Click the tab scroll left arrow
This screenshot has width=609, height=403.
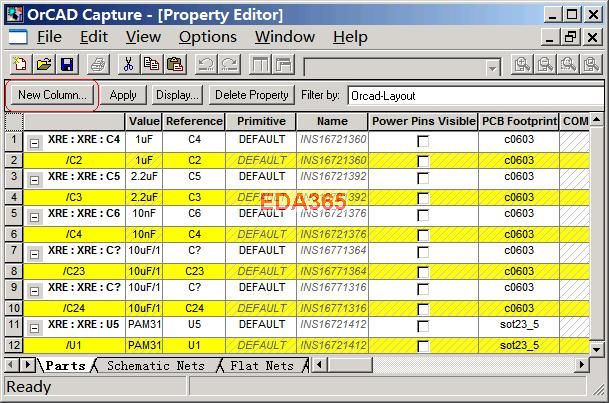11,365
